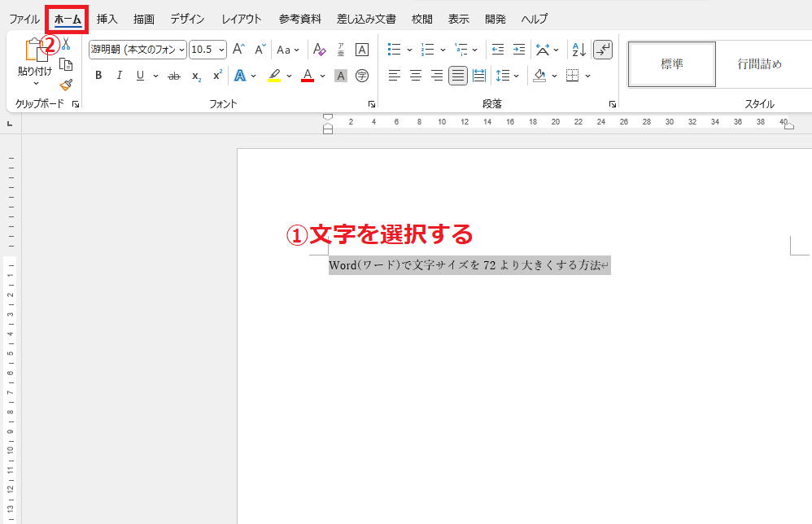This screenshot has height=524, width=812.
Task: Click the Decrease Indent icon
Action: click(x=498, y=50)
